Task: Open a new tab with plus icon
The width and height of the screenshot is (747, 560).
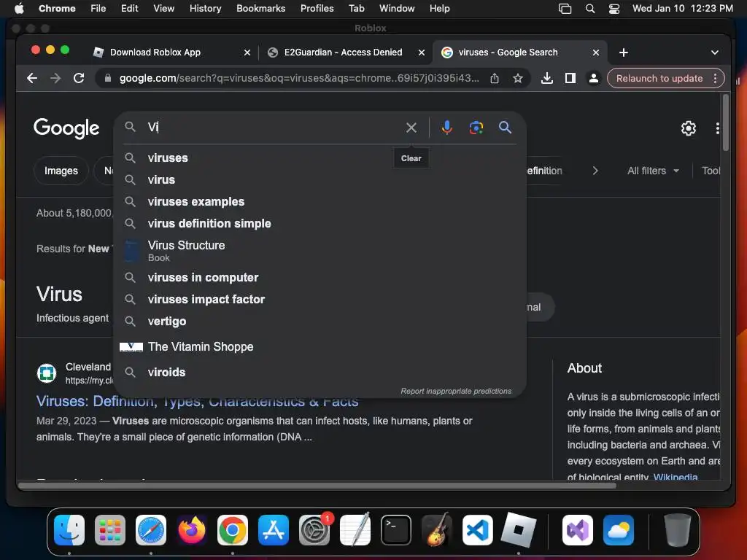Action: [624, 52]
